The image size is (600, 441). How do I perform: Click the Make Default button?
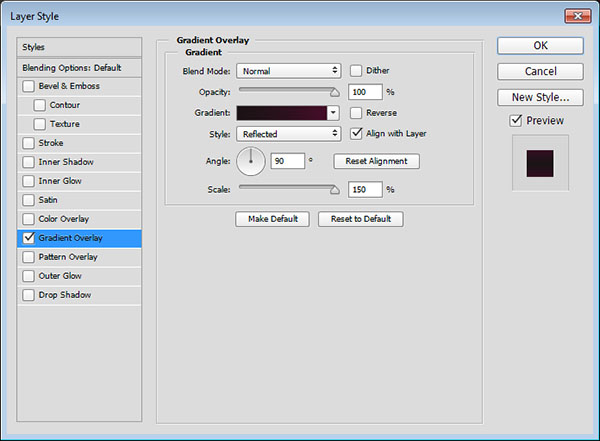click(273, 219)
